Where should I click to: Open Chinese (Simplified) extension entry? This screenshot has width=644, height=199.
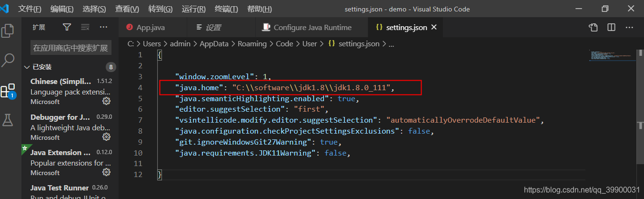[x=70, y=91]
